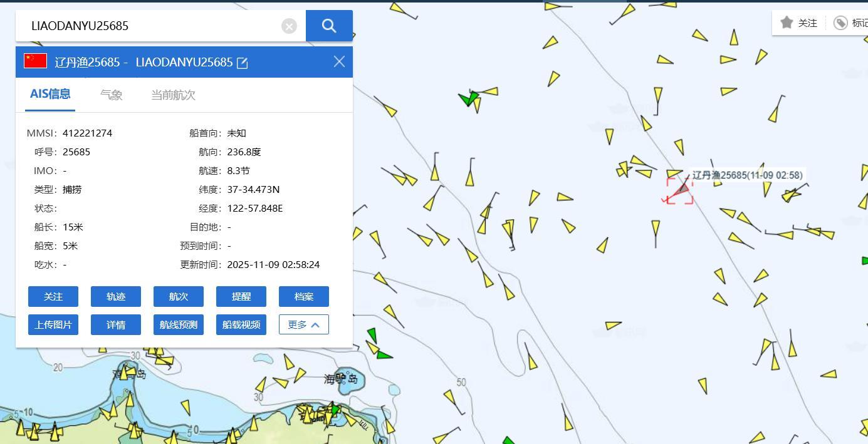Click the China flag icon
The image size is (868, 444).
[x=35, y=61]
